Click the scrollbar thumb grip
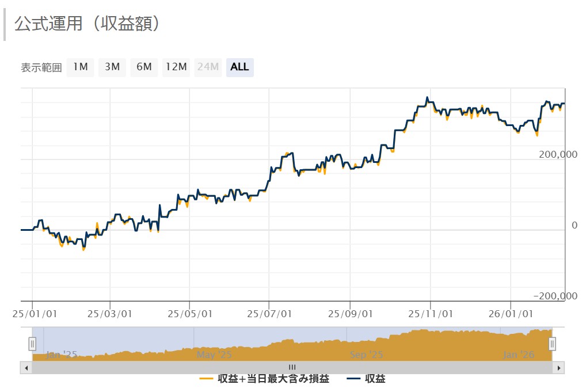This screenshot has height=392, width=586. point(292,367)
